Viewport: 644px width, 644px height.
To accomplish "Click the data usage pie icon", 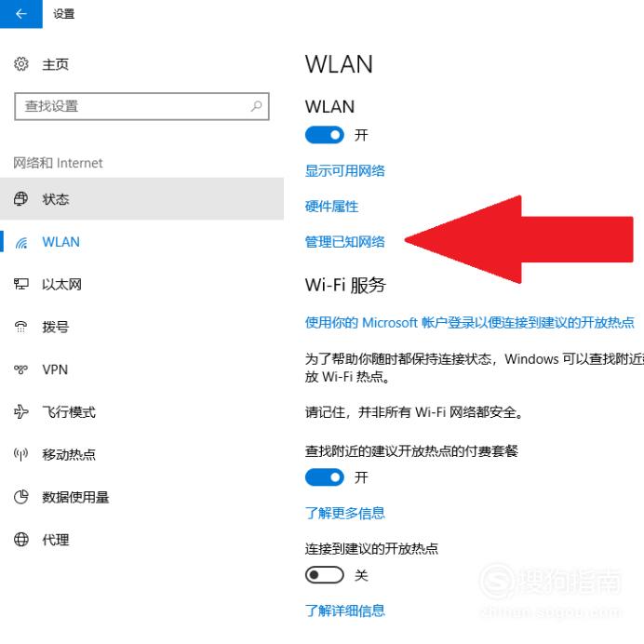I will pos(21,497).
